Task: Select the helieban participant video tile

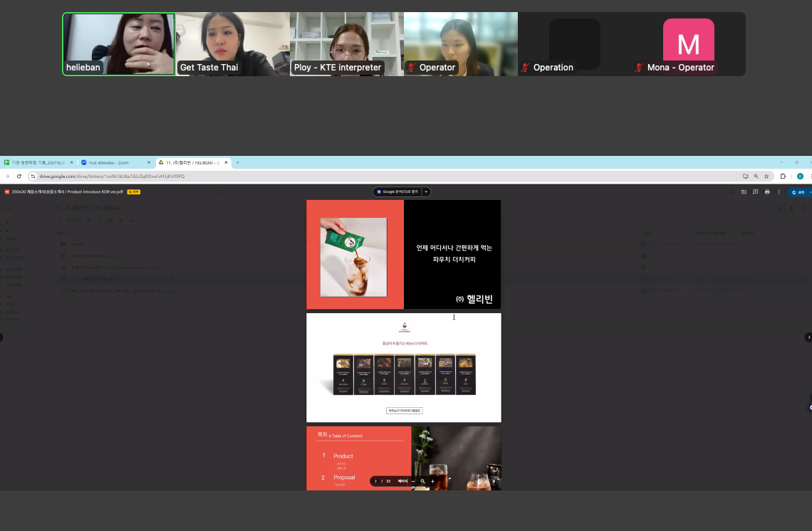Action: 119,44
